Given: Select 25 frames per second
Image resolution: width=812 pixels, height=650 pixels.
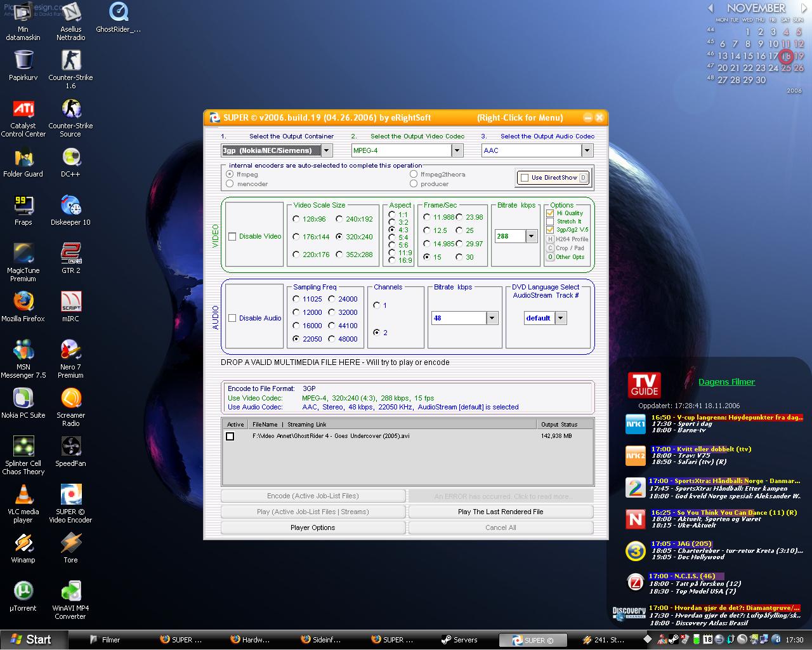Looking at the screenshot, I should (459, 230).
